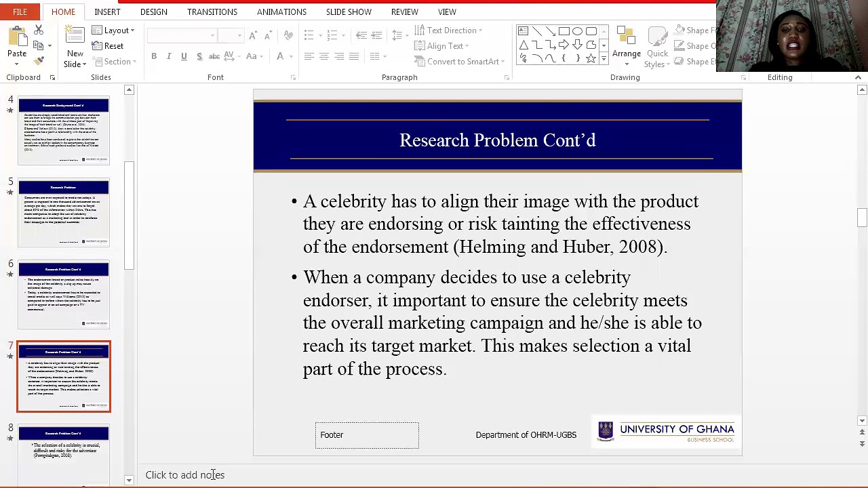The height and width of the screenshot is (488, 868).
Task: Select slide 6 thumbnail
Action: click(64, 294)
